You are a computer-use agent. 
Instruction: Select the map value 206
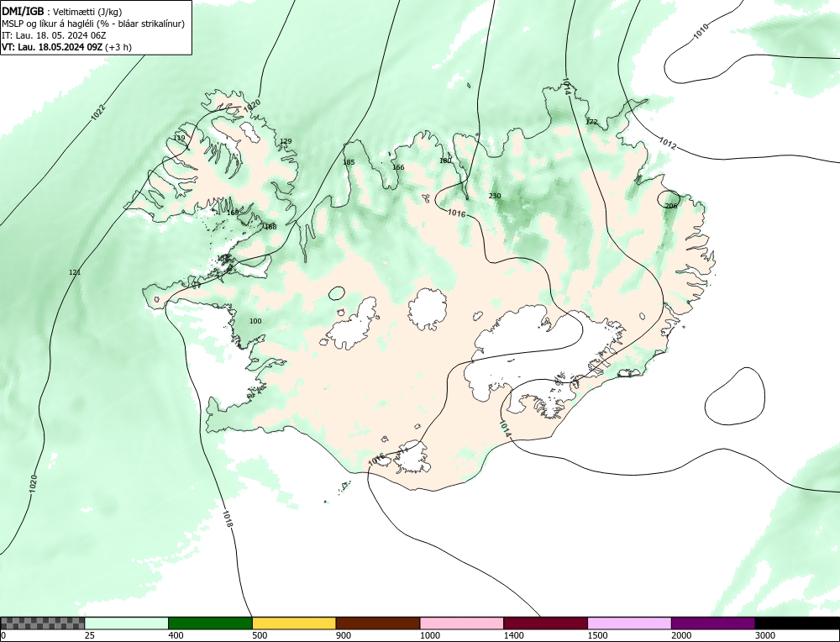tap(670, 206)
